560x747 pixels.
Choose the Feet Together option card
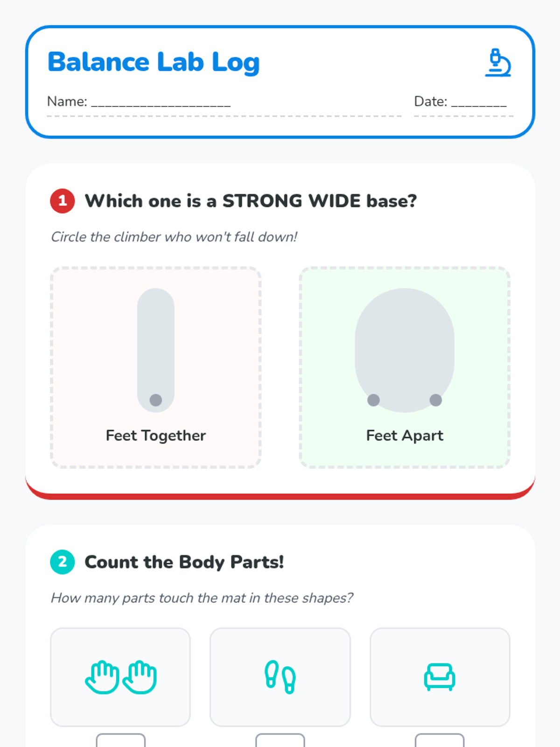coord(155,367)
